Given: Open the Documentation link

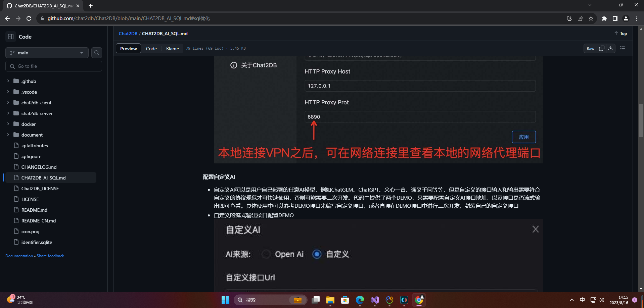Looking at the screenshot, I should pos(19,256).
